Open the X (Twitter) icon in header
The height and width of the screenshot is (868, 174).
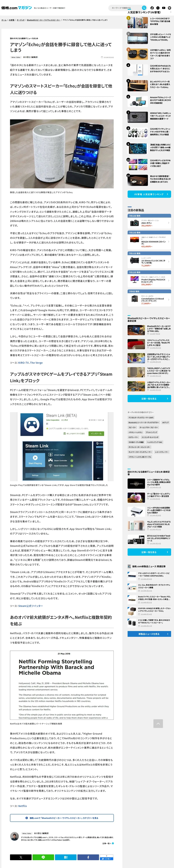click(158, 8)
